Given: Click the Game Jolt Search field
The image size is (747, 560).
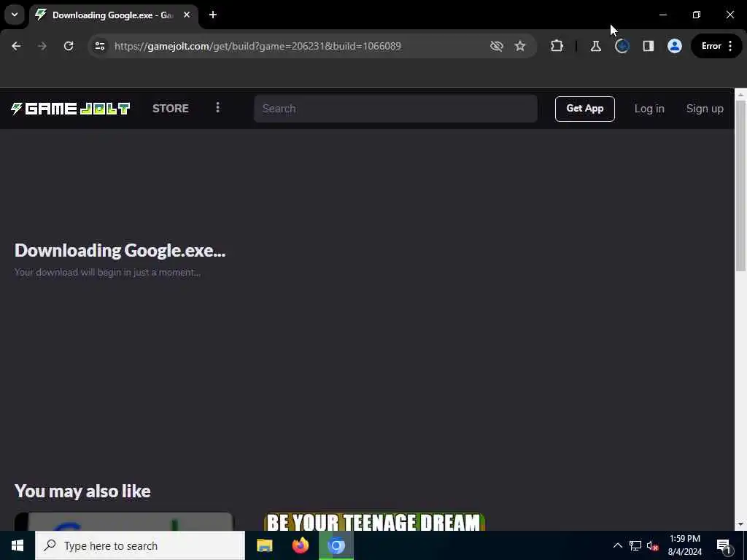Looking at the screenshot, I should [395, 109].
